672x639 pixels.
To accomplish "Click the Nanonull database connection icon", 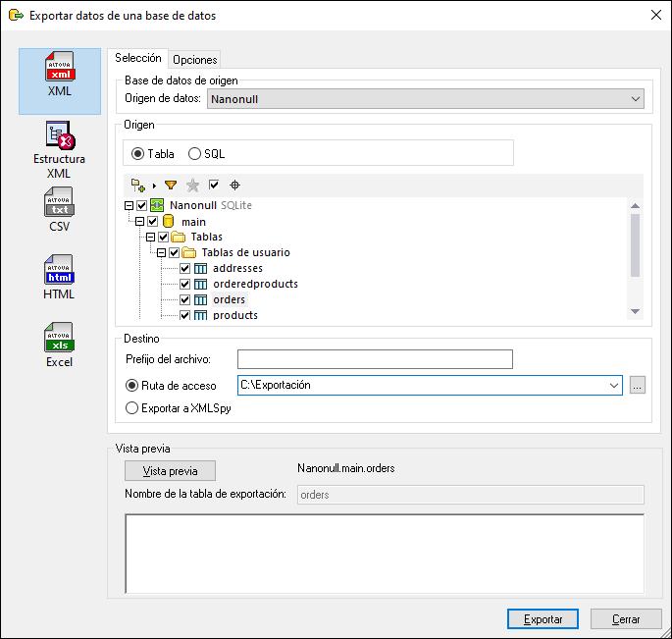I will point(157,205).
